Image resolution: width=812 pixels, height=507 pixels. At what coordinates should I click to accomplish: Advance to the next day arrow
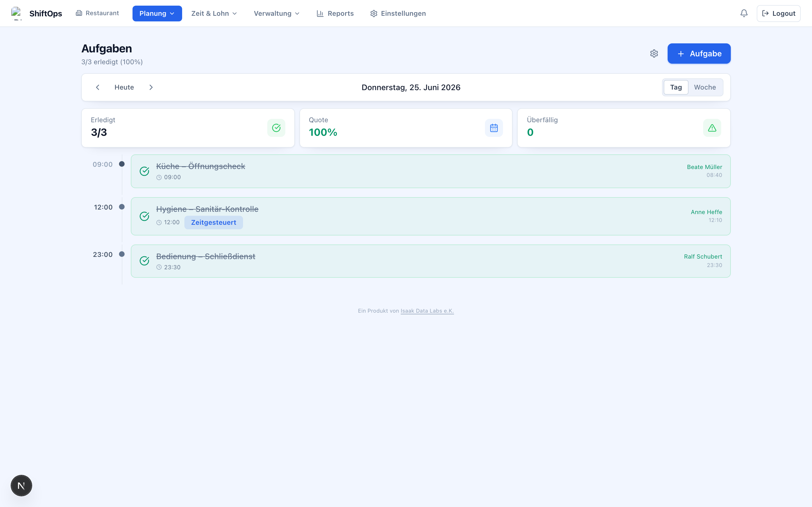pyautogui.click(x=151, y=87)
